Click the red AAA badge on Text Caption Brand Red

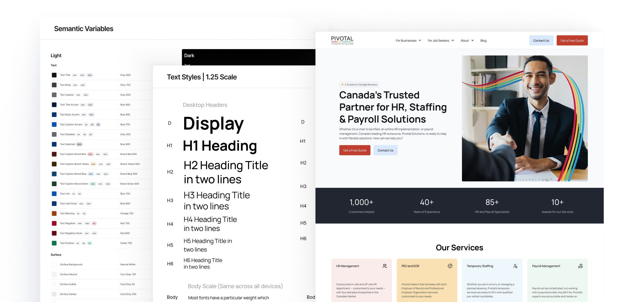[90, 154]
